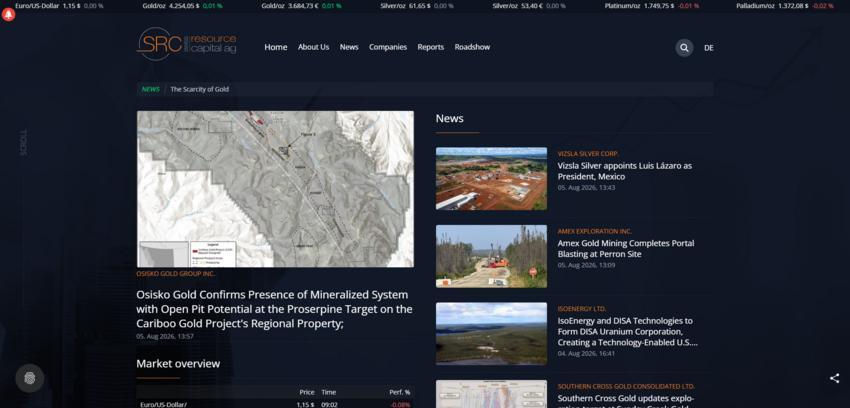Open the search magnifier icon
Screen dimensions: 850x408
pos(684,48)
